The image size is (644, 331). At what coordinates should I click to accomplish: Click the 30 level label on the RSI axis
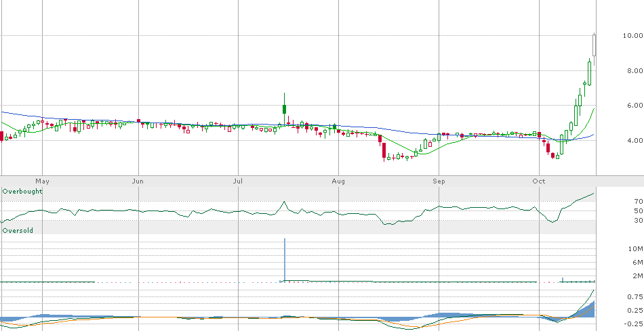tap(639, 220)
